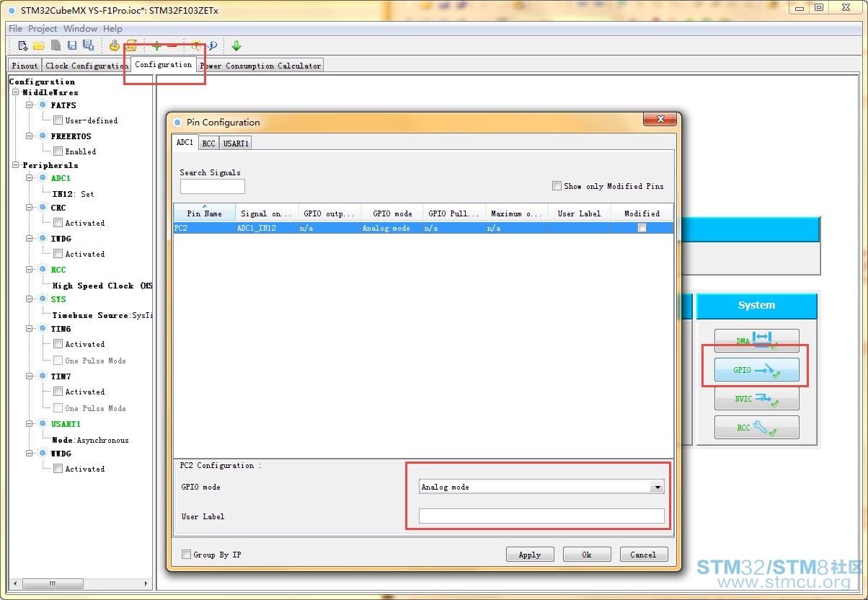This screenshot has height=600, width=868.
Task: Click the red minus toolbar icon
Action: tap(172, 45)
